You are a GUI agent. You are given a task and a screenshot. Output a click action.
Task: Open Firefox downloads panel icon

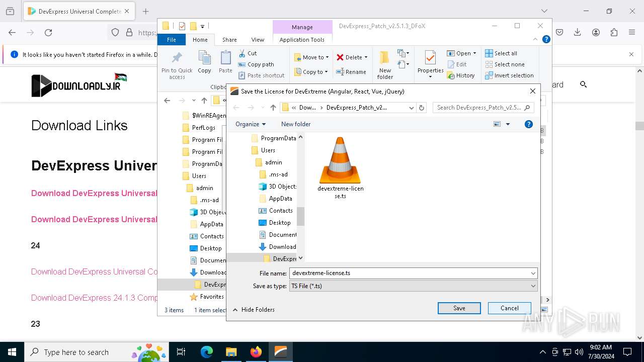click(x=577, y=32)
